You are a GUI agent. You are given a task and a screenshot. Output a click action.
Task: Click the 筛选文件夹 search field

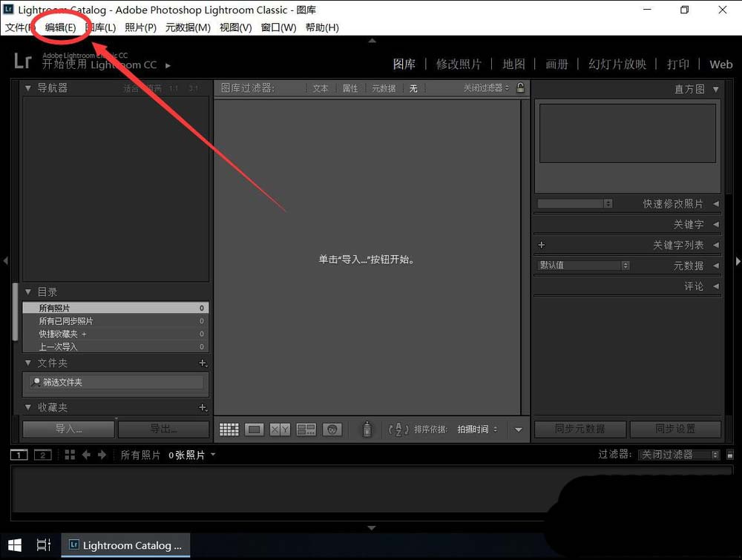coord(116,382)
